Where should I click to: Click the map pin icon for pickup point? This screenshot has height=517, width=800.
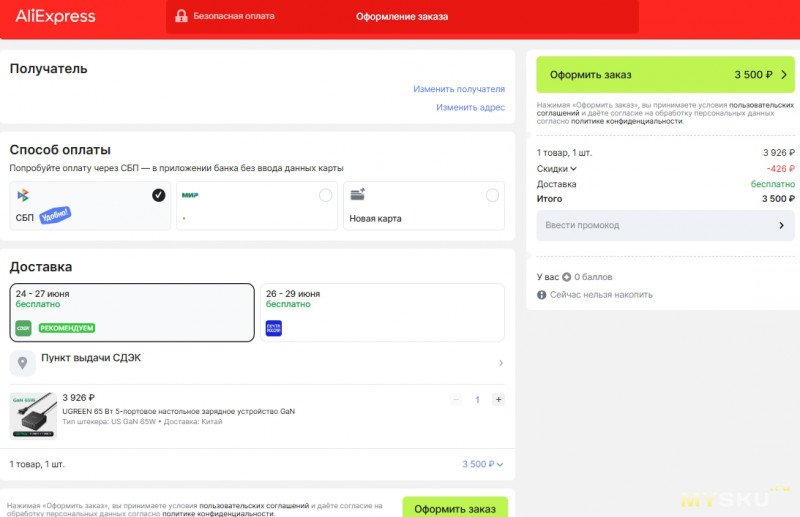(22, 363)
